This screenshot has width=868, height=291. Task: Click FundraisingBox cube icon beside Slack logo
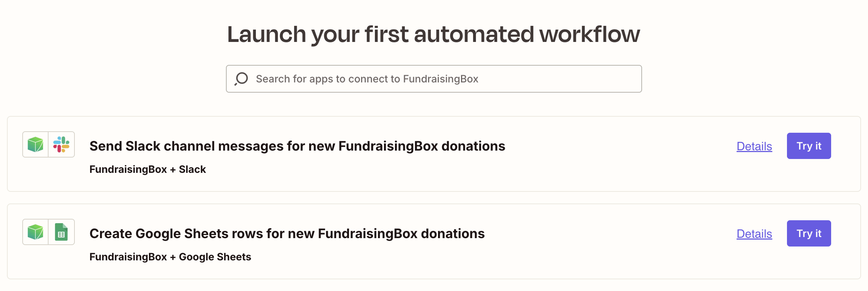coord(35,144)
